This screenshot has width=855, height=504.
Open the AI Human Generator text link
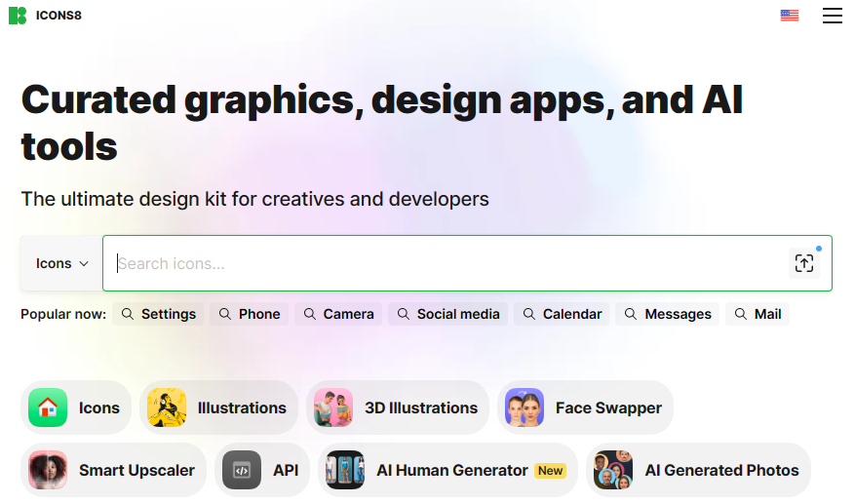(452, 470)
